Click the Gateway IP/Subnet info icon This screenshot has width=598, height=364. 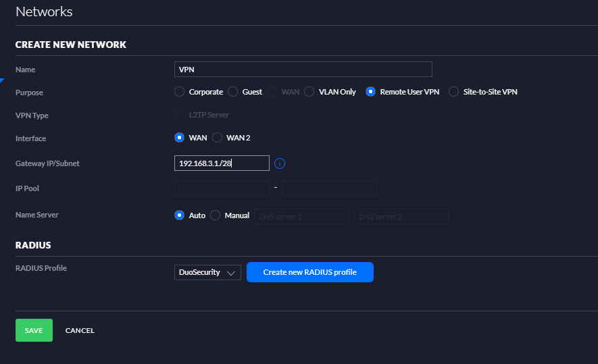pyautogui.click(x=280, y=163)
